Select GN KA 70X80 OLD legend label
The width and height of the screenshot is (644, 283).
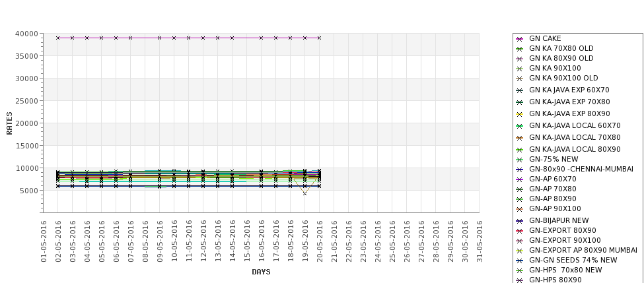pyautogui.click(x=561, y=48)
